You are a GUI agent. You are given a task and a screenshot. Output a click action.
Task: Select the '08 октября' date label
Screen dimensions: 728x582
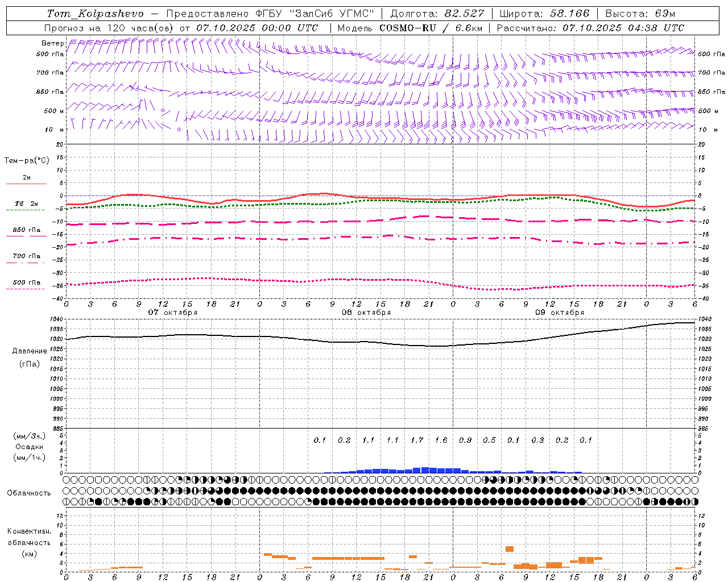point(366,313)
